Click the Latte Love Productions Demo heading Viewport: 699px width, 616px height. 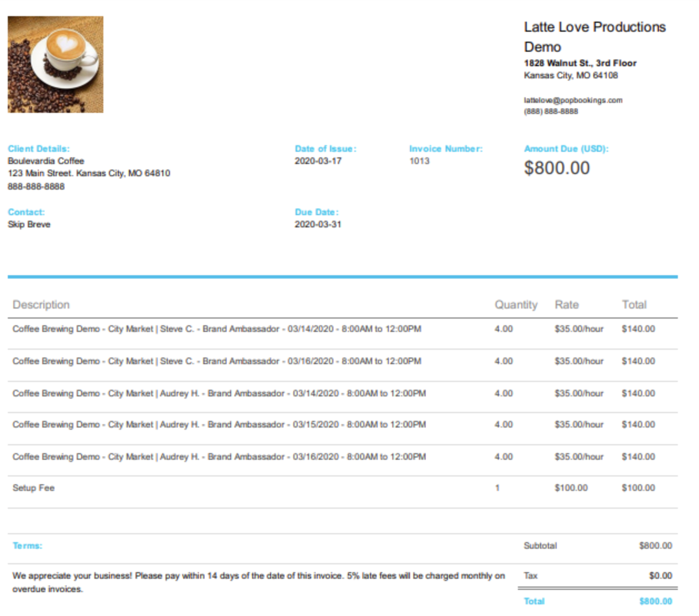[594, 37]
